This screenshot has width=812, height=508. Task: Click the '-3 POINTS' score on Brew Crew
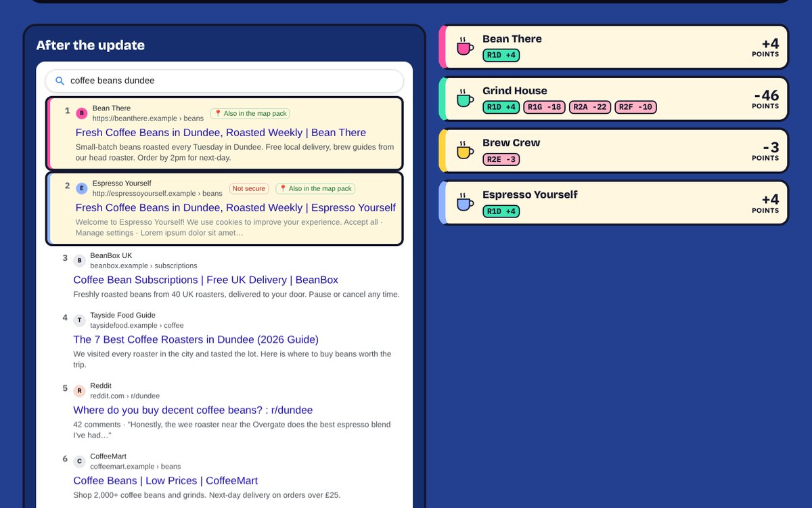tap(766, 151)
